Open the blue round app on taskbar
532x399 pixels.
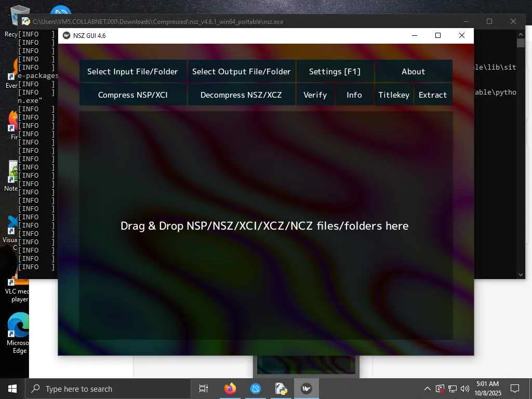click(x=256, y=389)
